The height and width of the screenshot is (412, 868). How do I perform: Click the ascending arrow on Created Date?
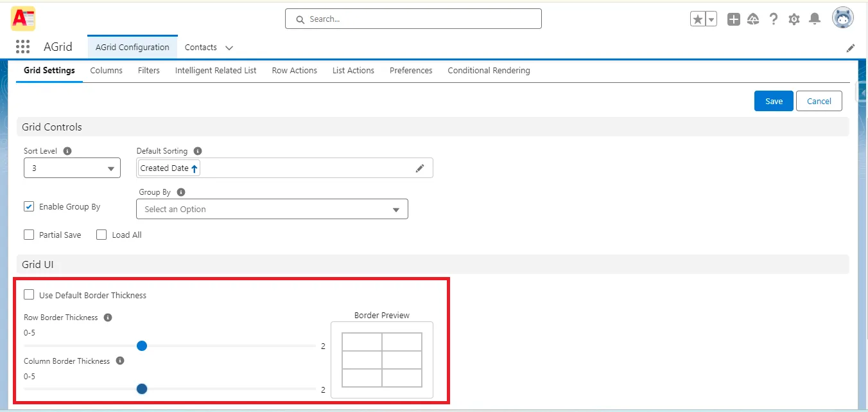point(195,168)
